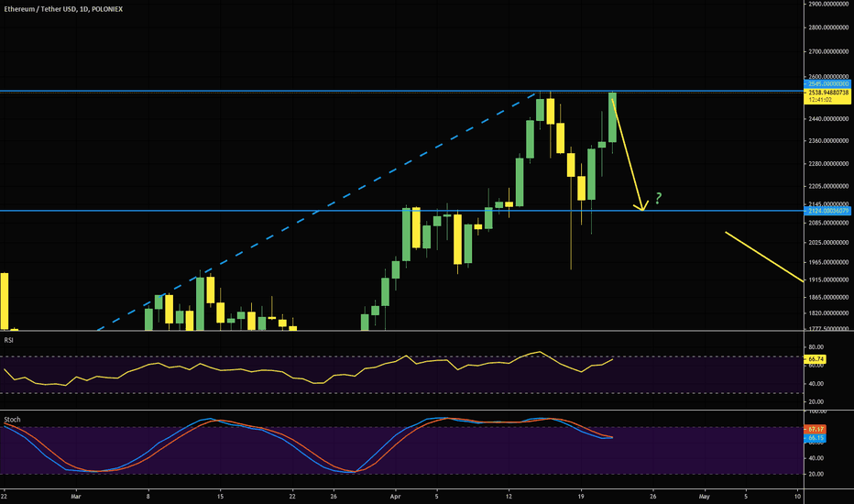The width and height of the screenshot is (854, 504).
Task: Click the 20.00 level on Stoch scale
Action: (x=816, y=475)
